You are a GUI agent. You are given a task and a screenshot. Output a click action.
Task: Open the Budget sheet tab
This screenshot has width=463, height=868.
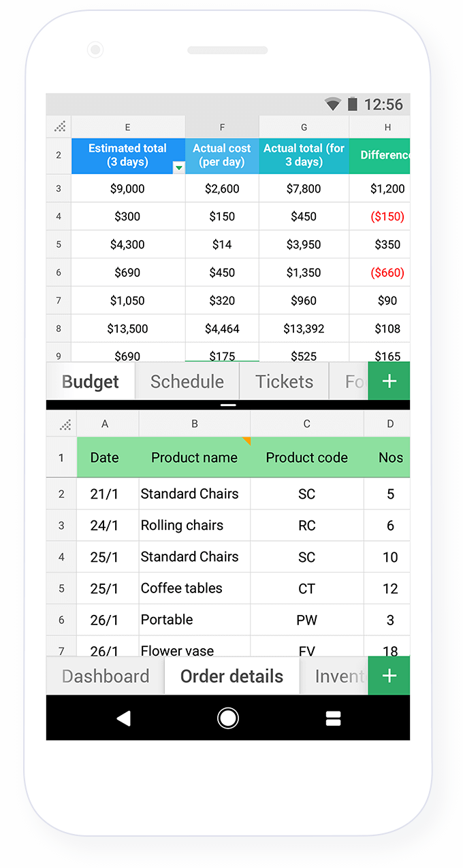89,381
